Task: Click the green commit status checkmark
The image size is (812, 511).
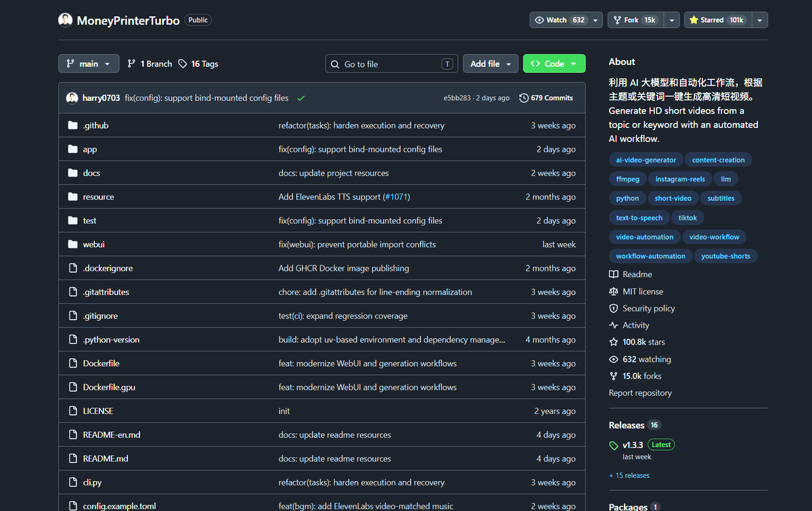Action: click(x=300, y=98)
